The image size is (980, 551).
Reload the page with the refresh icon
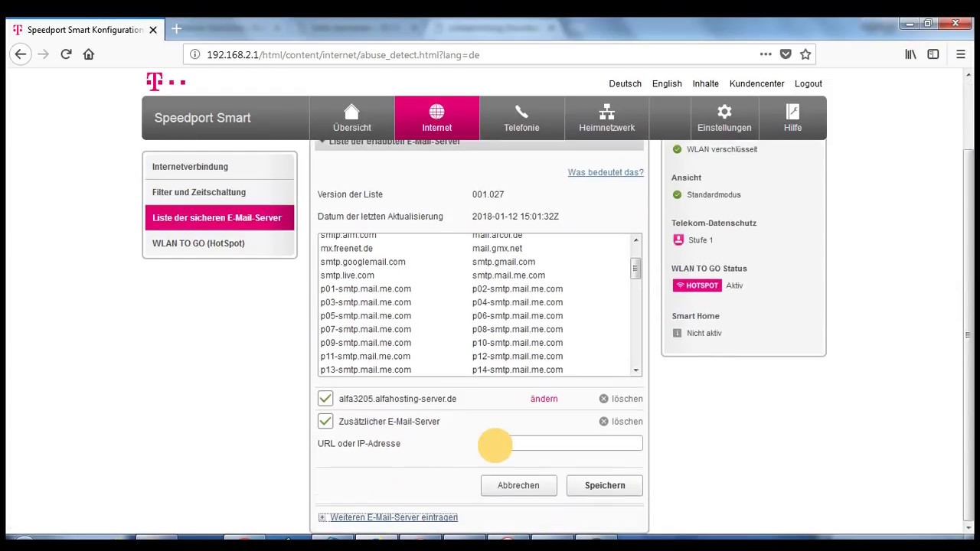[66, 54]
